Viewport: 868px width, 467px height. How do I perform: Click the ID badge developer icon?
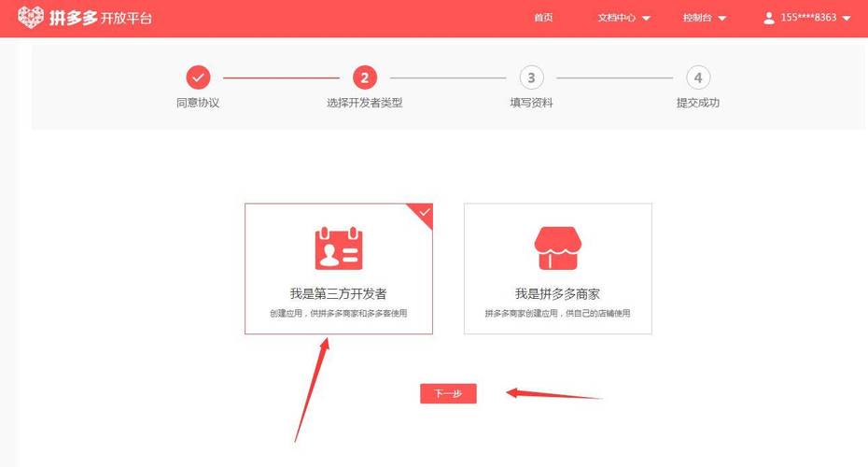[339, 248]
